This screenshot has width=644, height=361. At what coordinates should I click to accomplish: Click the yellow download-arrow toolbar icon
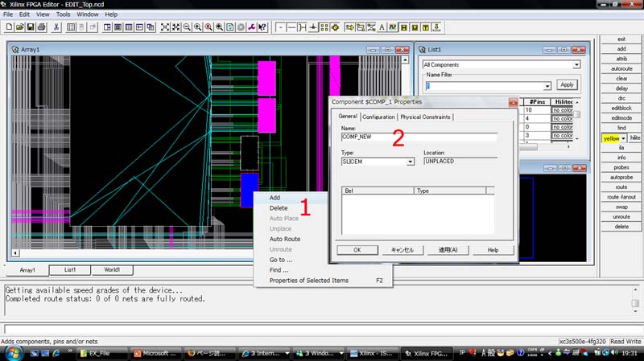[x=436, y=27]
